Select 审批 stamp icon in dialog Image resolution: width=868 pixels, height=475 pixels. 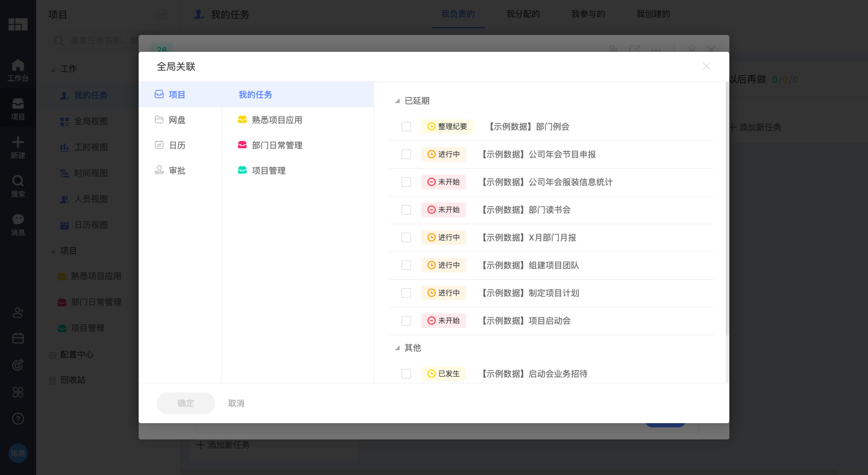159,171
